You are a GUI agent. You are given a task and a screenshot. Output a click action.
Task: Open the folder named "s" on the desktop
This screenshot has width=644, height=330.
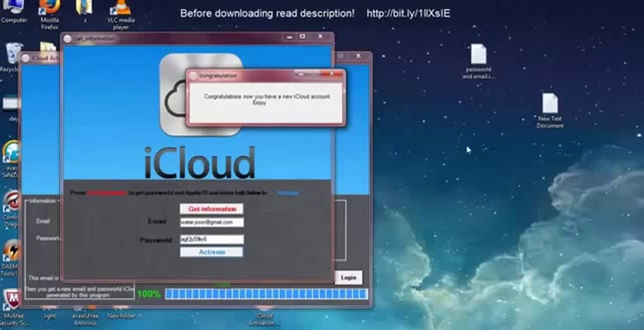pos(84,12)
